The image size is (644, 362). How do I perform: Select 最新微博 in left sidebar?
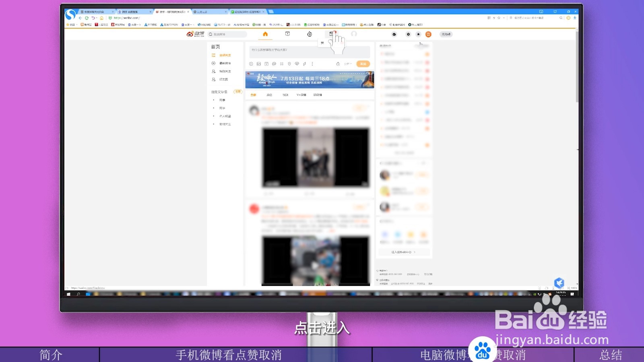[x=225, y=63]
